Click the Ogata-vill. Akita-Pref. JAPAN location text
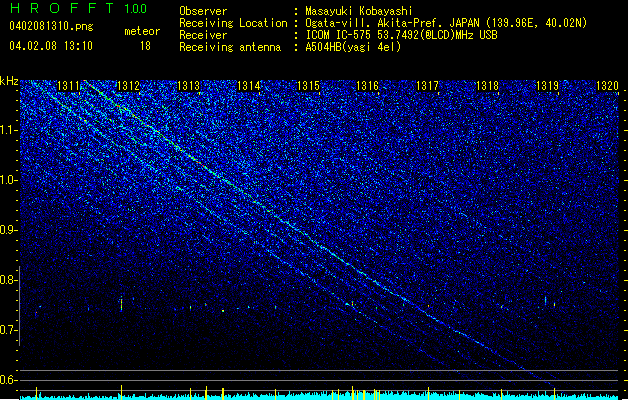629x400 pixels. coord(446,23)
